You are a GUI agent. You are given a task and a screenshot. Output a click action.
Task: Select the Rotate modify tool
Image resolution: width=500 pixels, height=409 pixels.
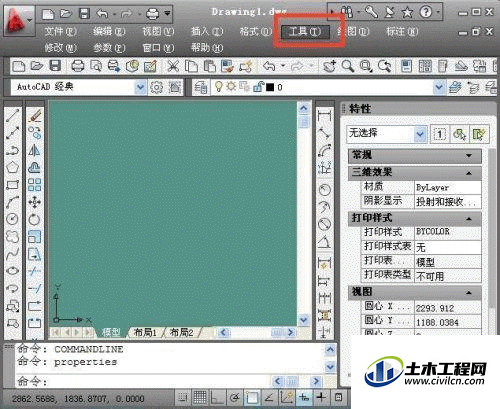pyautogui.click(x=34, y=219)
